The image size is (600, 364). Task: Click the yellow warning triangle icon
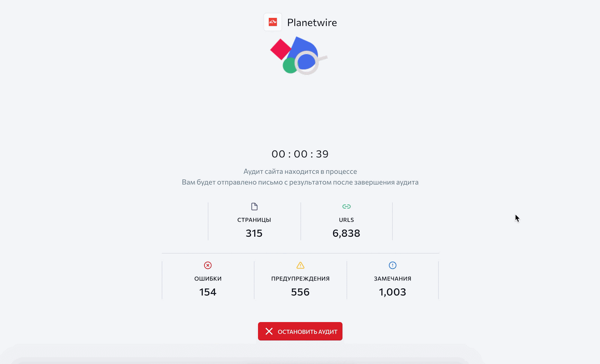click(300, 266)
